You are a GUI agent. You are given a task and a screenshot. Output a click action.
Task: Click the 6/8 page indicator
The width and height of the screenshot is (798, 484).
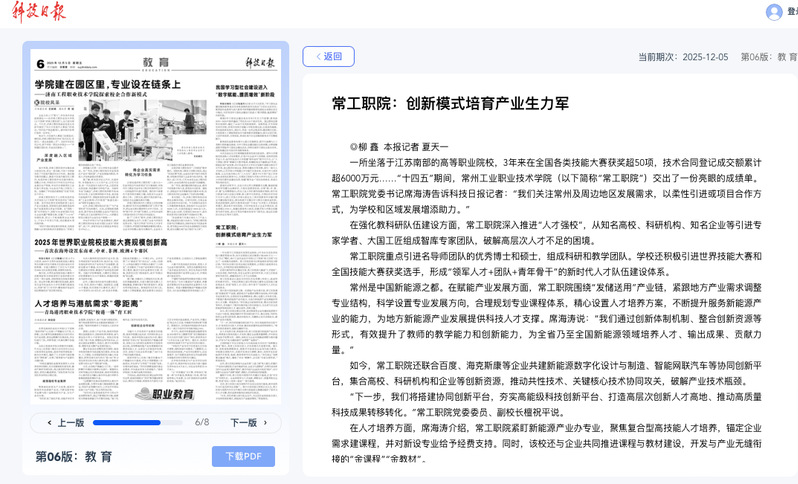coord(202,423)
